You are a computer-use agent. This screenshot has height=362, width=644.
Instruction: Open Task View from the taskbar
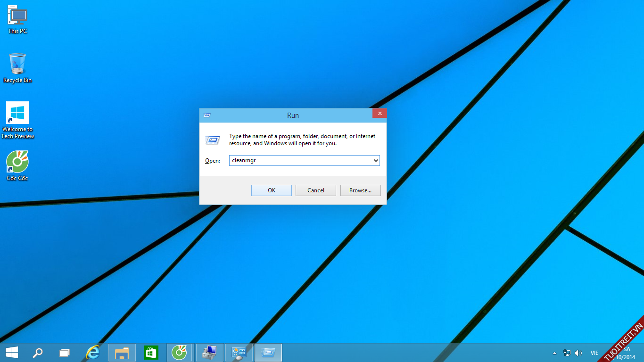click(65, 353)
